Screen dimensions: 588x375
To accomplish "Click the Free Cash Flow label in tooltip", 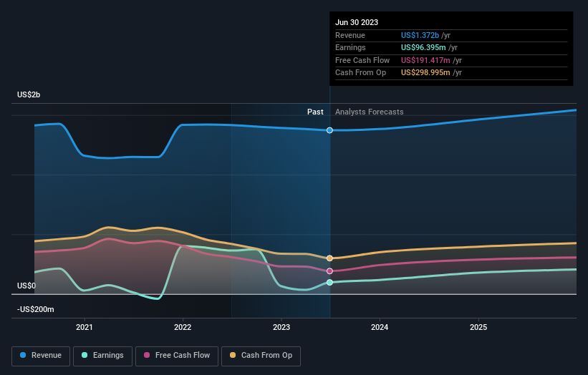I will (362, 60).
